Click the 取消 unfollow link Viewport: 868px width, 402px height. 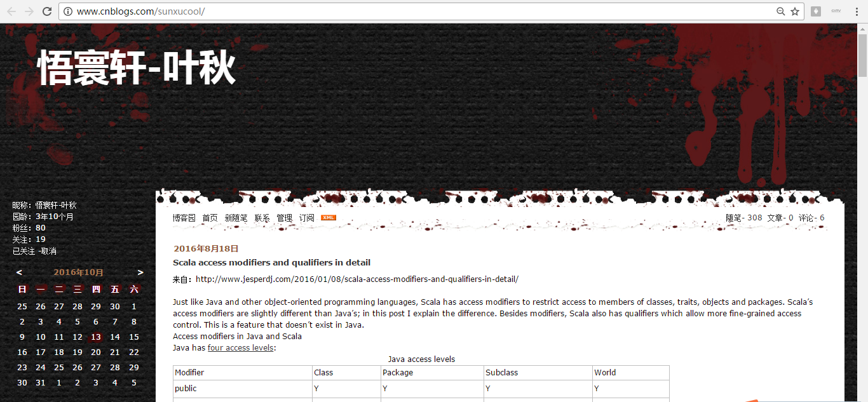point(48,251)
